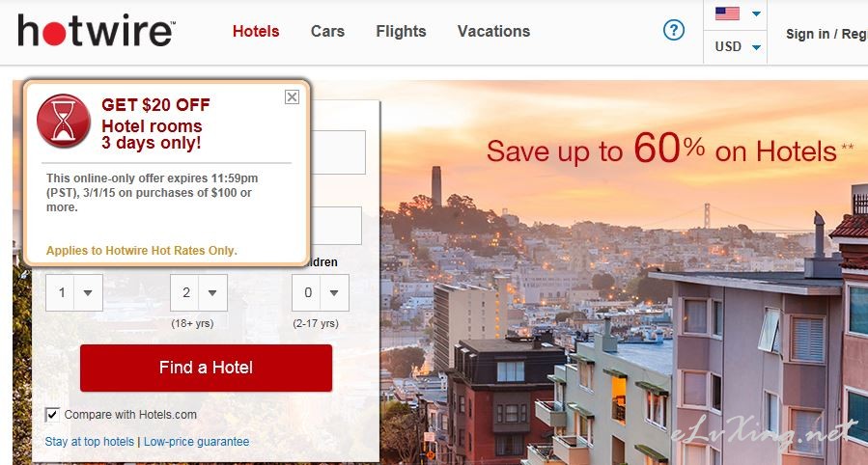
Task: Open the Sign in / Register link
Action: [826, 35]
